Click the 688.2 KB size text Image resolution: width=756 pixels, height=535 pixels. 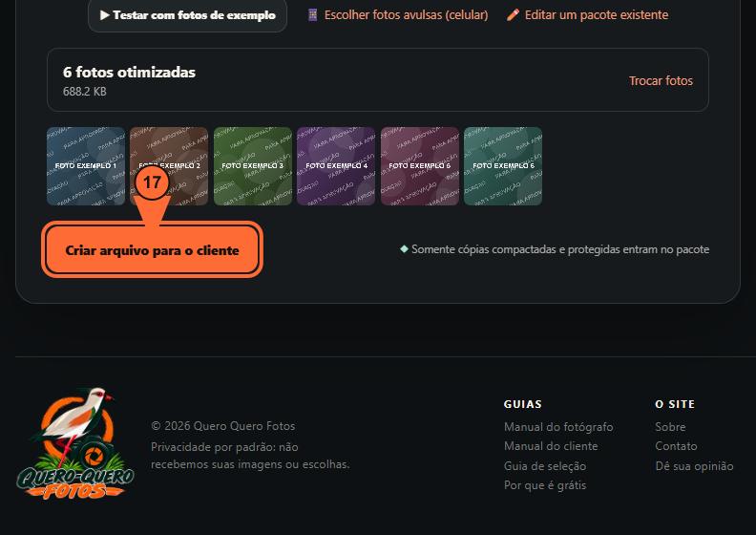pos(84,92)
